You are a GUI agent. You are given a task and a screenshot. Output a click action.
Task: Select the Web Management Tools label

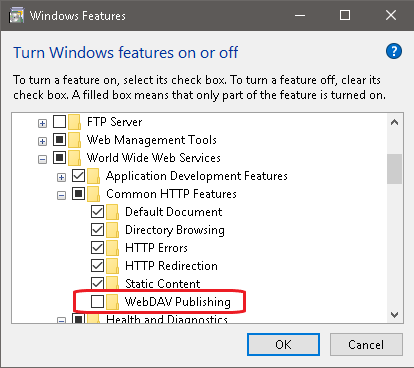pyautogui.click(x=152, y=140)
